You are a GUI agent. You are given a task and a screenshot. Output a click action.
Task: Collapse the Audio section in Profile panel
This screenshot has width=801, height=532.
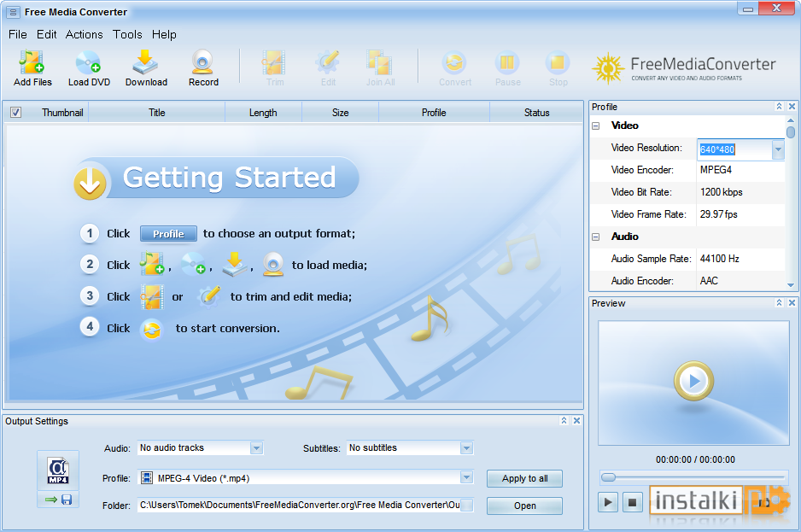(x=596, y=237)
